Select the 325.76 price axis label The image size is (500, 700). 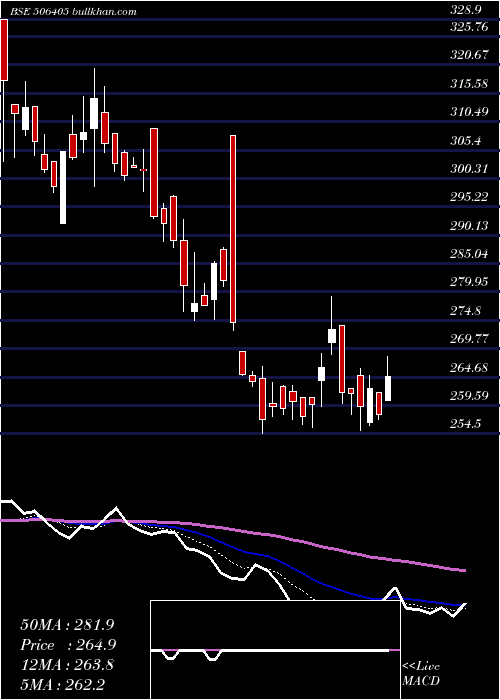pos(470,27)
